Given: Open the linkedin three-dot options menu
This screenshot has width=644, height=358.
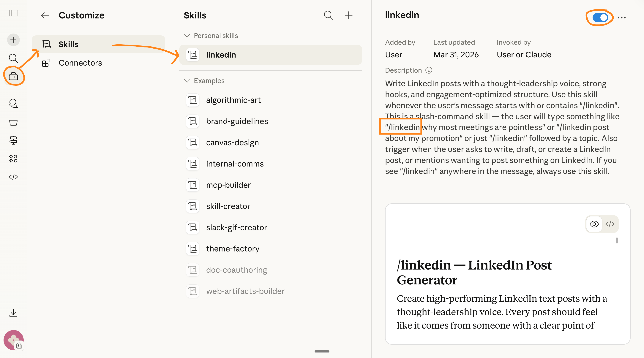Looking at the screenshot, I should (621, 18).
